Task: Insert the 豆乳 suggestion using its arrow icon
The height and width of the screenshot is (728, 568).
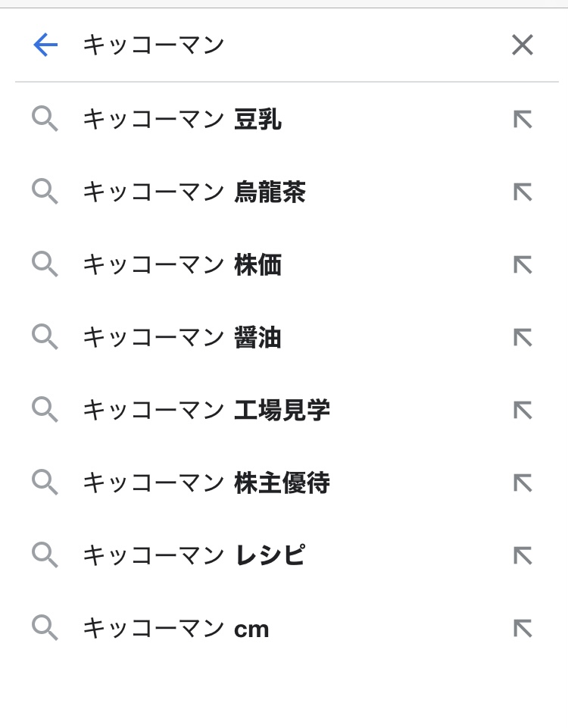Action: 523,120
